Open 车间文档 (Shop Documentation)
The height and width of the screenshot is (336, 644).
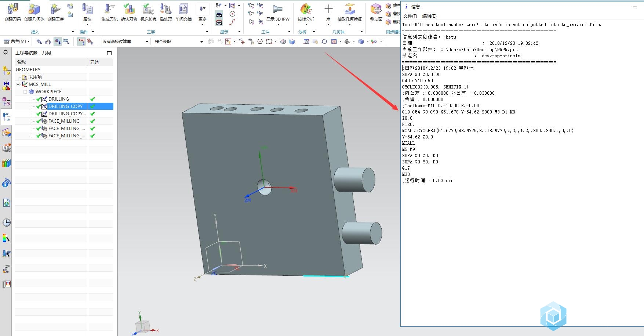(183, 12)
